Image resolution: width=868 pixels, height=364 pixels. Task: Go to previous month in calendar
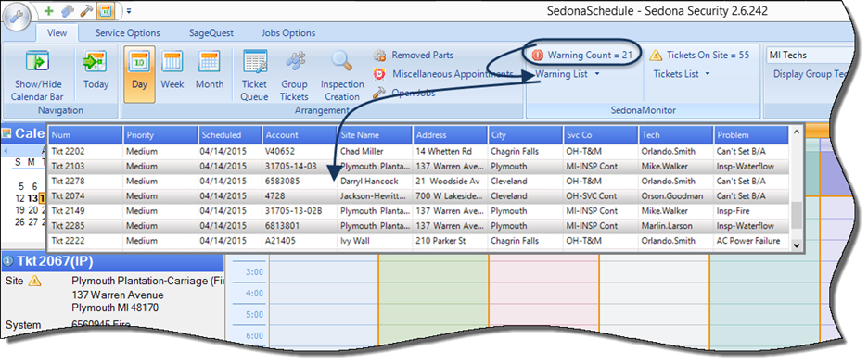tap(6, 150)
